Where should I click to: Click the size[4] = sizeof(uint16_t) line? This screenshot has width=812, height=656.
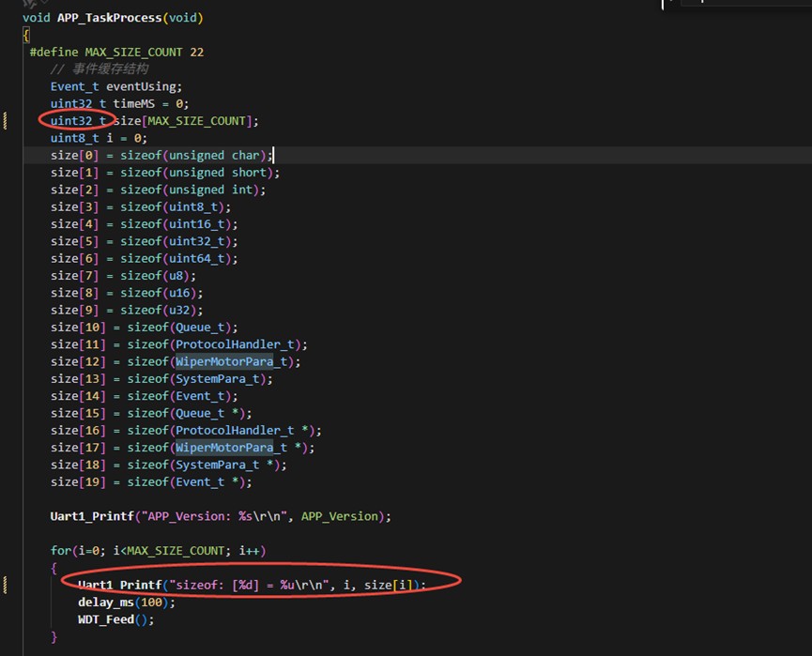tap(144, 224)
